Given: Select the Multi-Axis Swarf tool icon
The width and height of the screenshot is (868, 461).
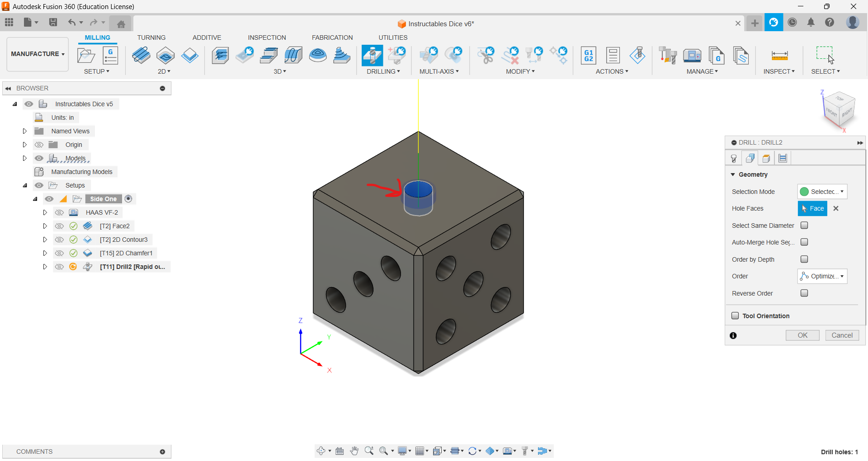Looking at the screenshot, I should [428, 56].
